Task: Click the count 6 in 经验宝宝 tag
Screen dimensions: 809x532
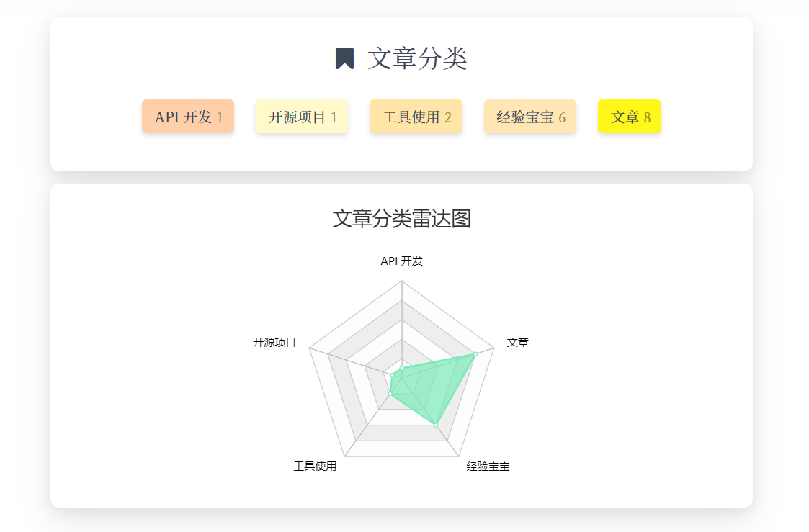Action: 562,117
